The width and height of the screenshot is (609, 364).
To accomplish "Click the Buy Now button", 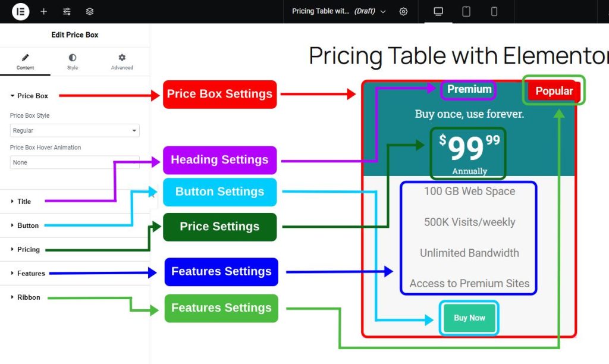I will 469,318.
